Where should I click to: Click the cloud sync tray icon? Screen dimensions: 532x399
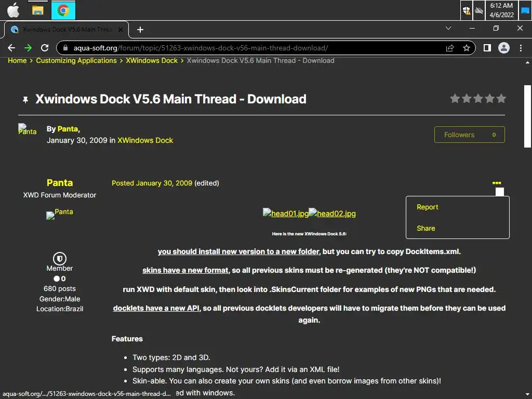(478, 10)
